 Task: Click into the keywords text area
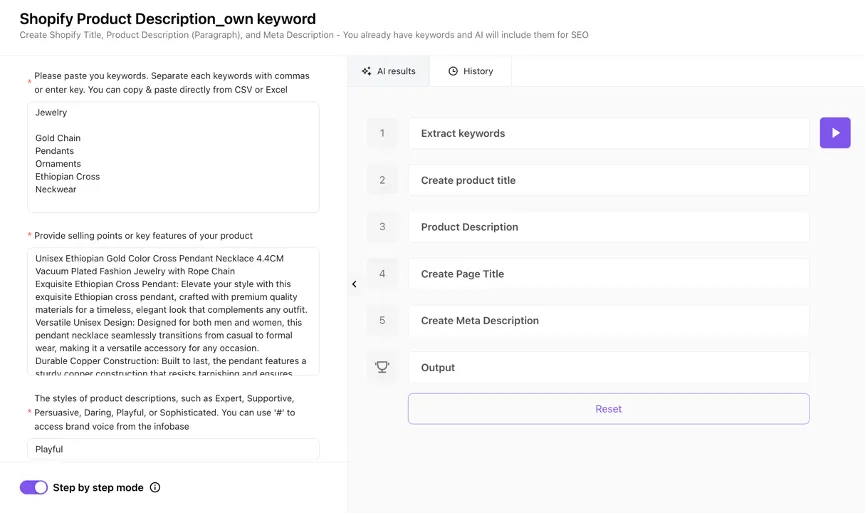[x=173, y=156]
